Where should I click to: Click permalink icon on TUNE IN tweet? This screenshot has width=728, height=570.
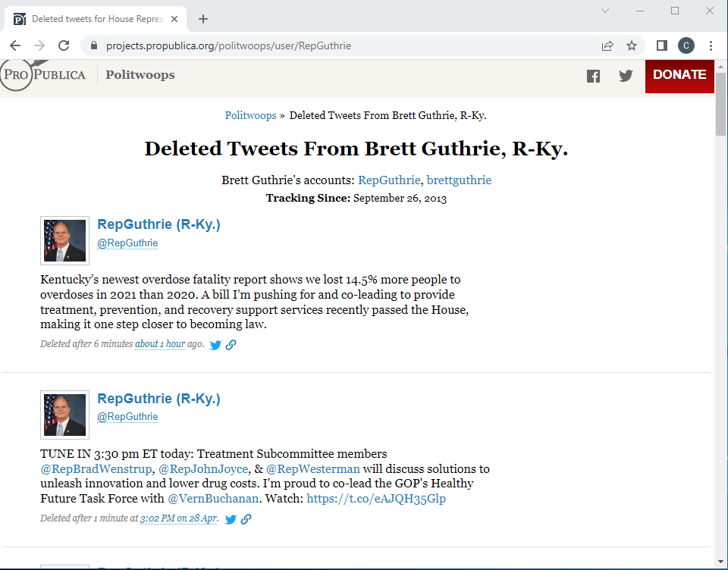(x=246, y=519)
